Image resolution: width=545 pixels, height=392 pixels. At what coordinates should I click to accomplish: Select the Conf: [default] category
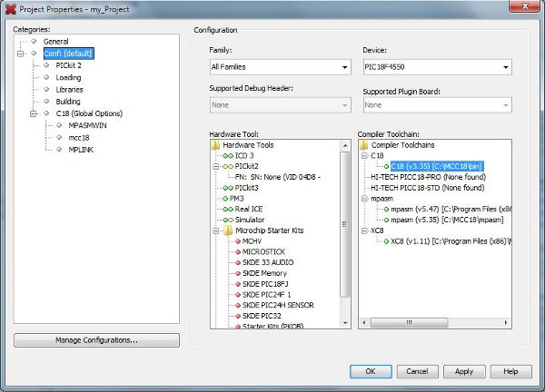click(x=68, y=54)
